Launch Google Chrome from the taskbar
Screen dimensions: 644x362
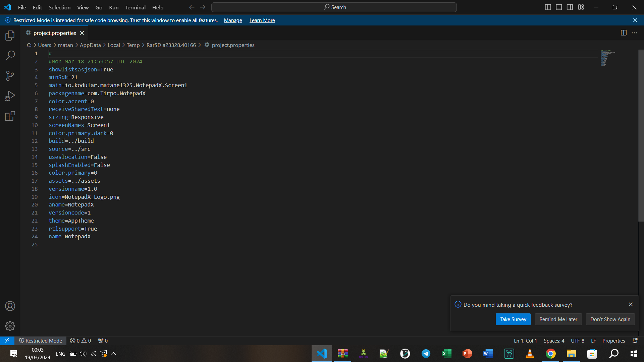coord(551,354)
